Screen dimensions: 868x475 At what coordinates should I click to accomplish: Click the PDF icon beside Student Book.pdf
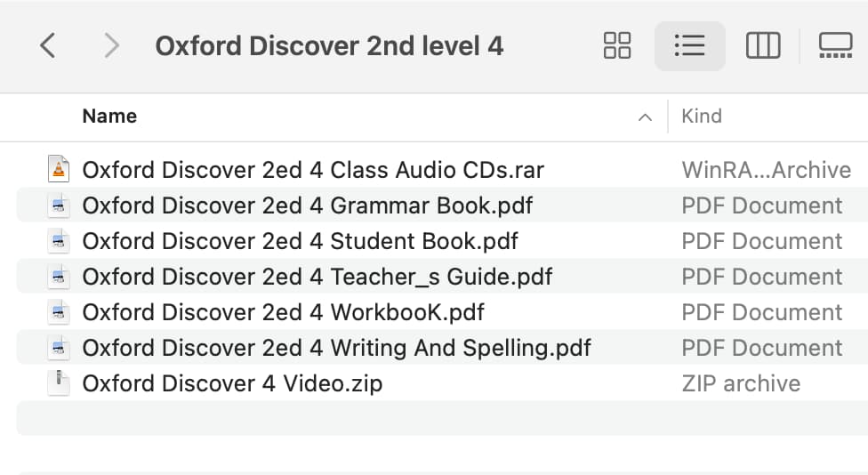59,241
